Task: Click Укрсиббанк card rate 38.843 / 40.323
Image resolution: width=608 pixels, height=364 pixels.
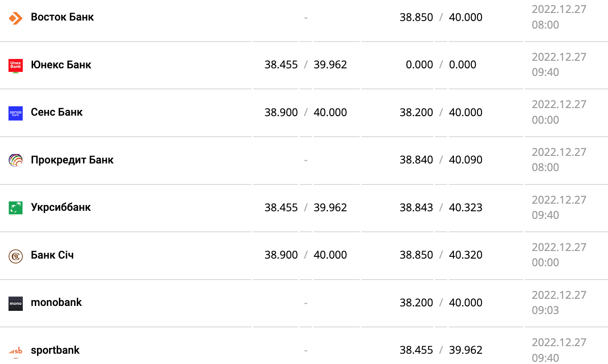Action: tap(441, 208)
